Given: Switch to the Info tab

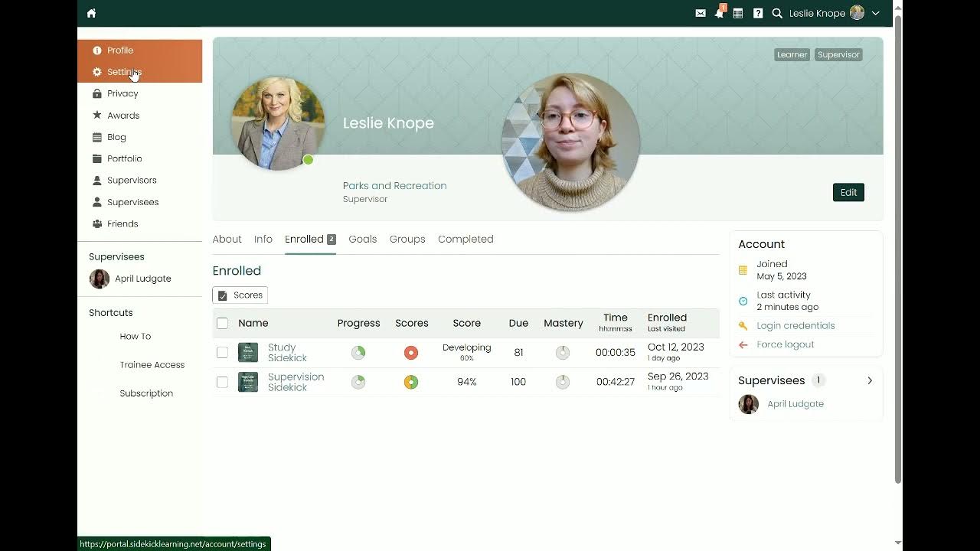Looking at the screenshot, I should click(263, 239).
